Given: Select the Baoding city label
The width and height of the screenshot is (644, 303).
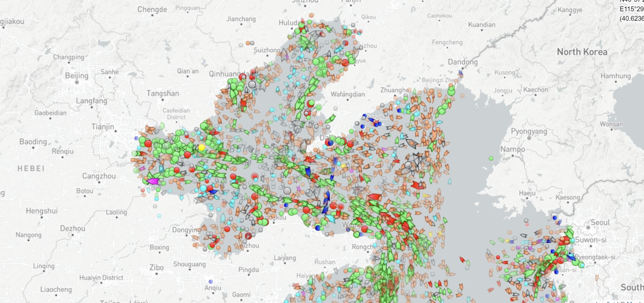Looking at the screenshot, I should [33, 141].
